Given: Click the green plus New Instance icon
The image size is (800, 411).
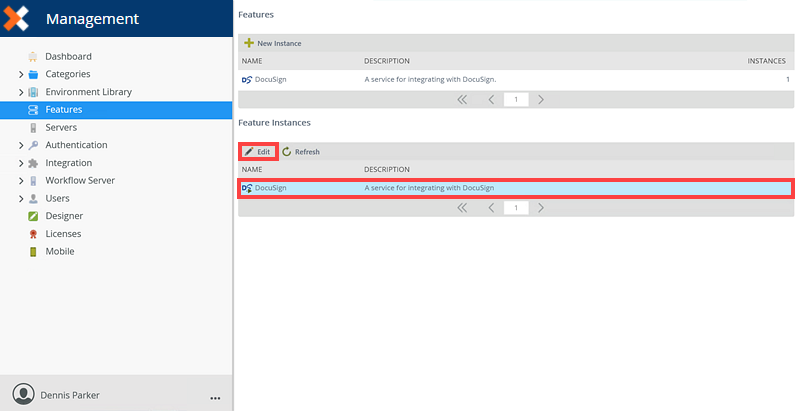Looking at the screenshot, I should tap(249, 43).
